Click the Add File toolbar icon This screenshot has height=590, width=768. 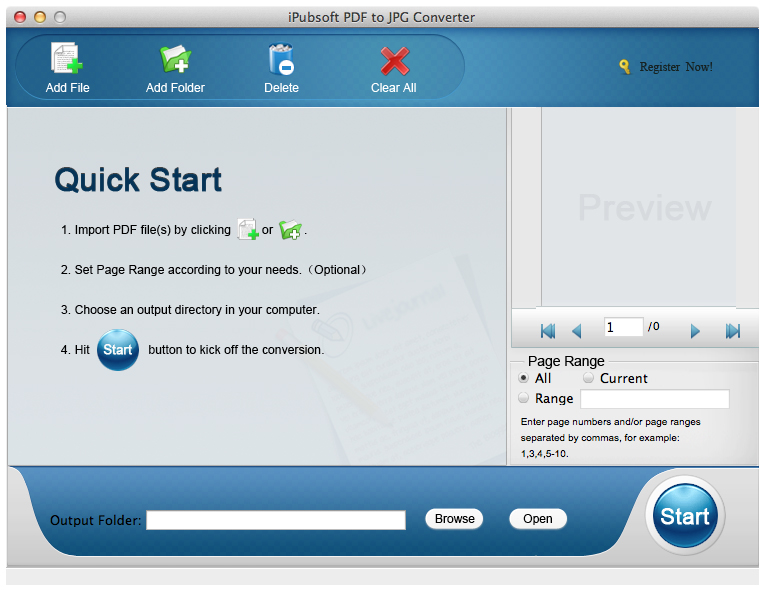[x=67, y=58]
